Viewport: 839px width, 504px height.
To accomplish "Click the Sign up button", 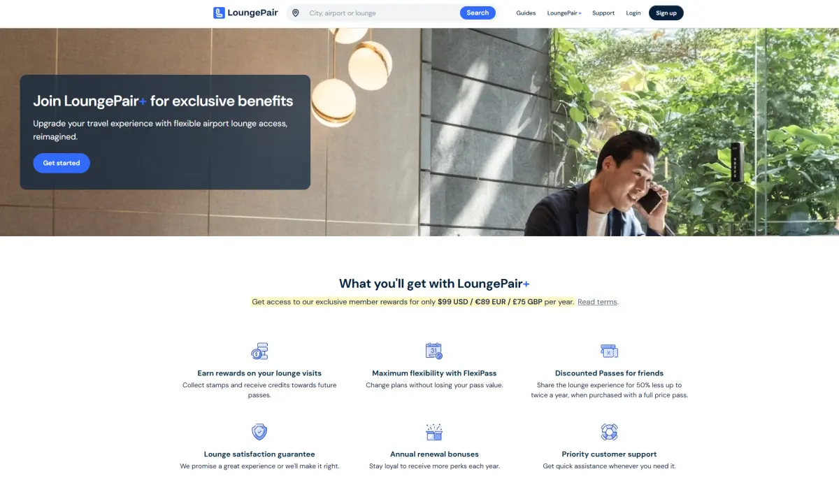I will tap(666, 13).
